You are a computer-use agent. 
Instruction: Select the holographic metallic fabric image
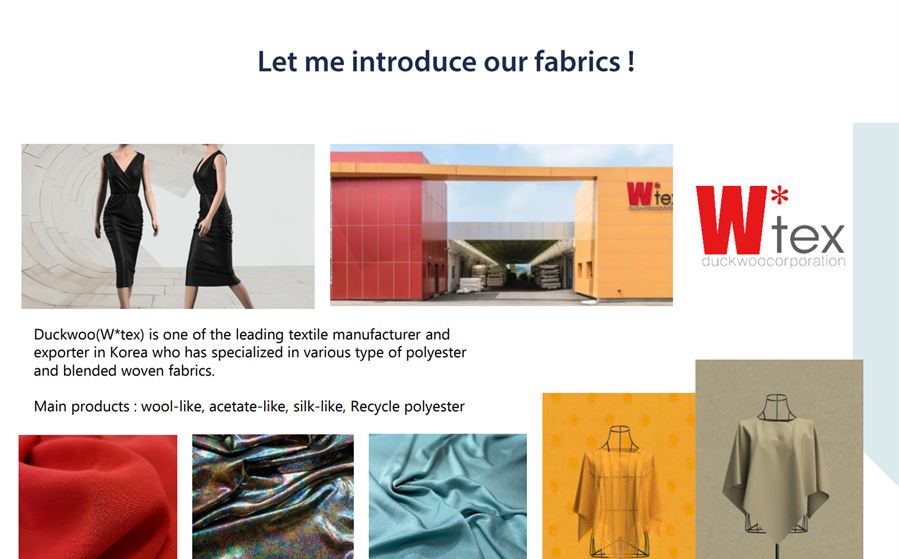(x=273, y=497)
